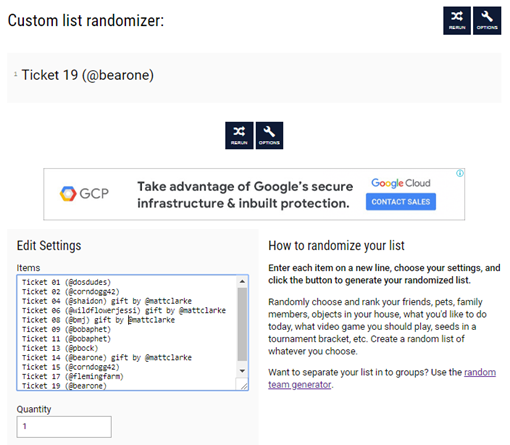Screen dimensions: 510x445
Task: Click the Contact Sales button
Action: point(401,202)
